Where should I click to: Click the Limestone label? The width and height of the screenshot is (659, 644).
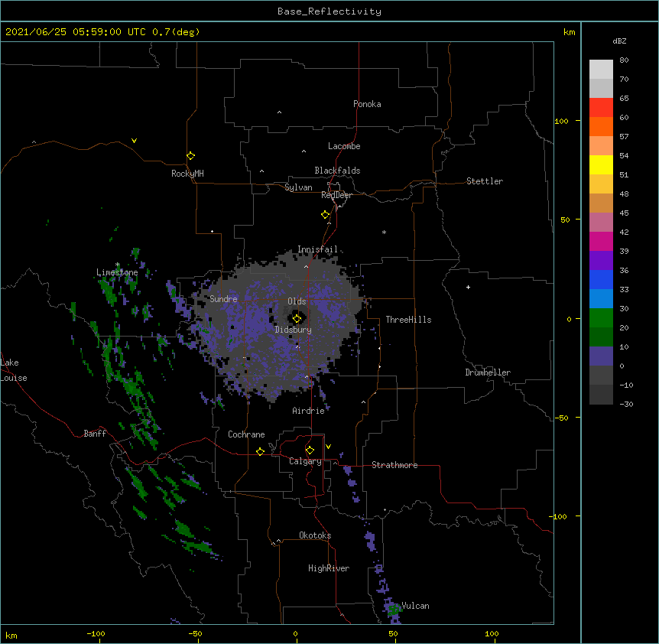(117, 272)
